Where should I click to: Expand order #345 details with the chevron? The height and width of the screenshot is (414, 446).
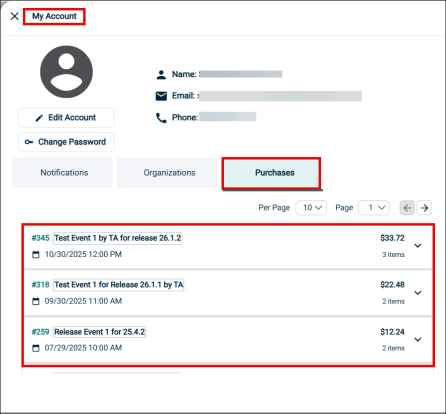[418, 246]
